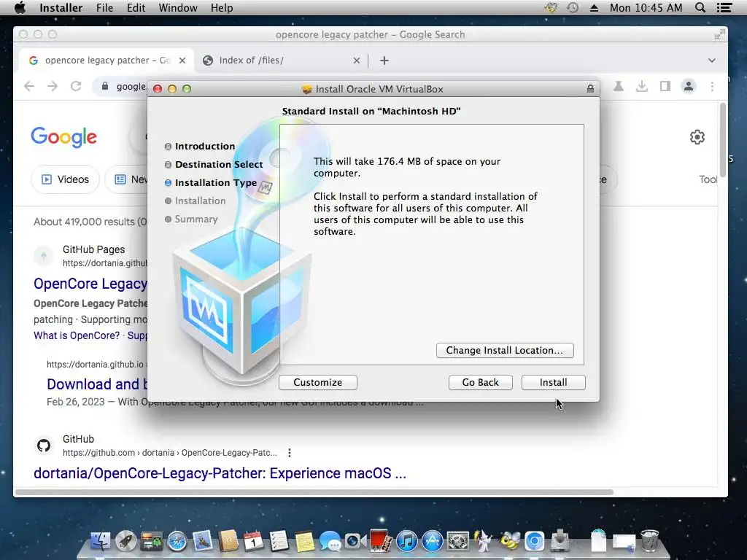Switch to opencore legacy patcher browser tab
Image resolution: width=747 pixels, height=560 pixels.
click(x=107, y=61)
